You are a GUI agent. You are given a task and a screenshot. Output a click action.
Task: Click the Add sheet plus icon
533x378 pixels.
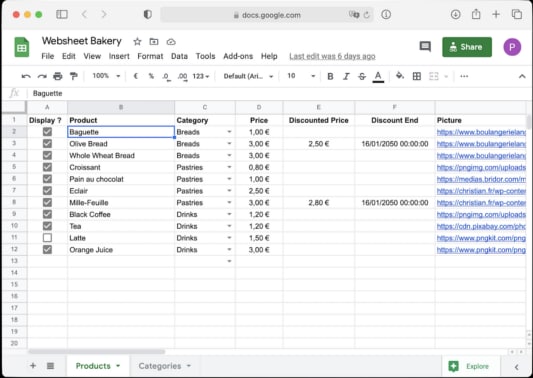pos(33,366)
